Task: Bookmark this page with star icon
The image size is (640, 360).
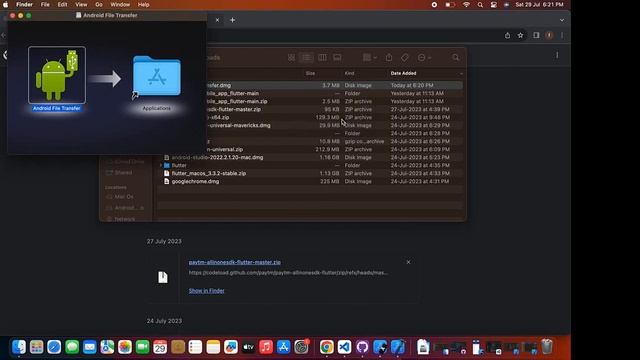Action: point(520,36)
